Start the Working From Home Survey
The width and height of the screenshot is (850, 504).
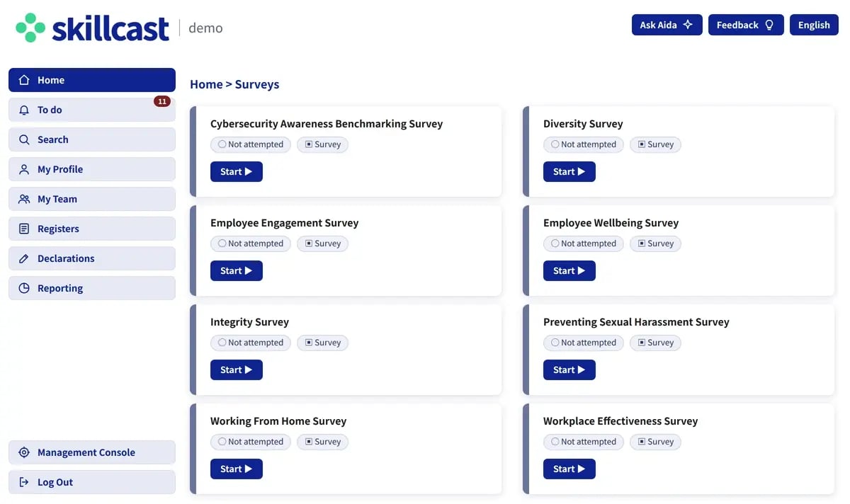237,469
